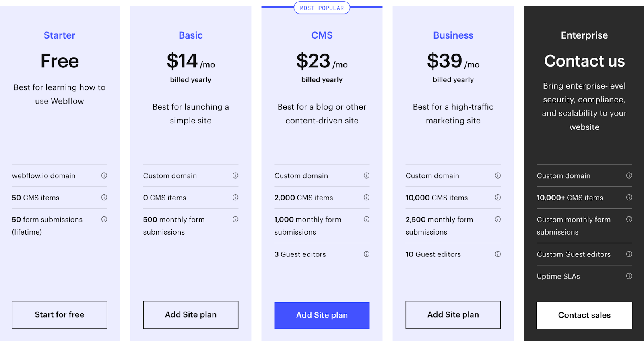Click the Contact sales button

click(584, 315)
